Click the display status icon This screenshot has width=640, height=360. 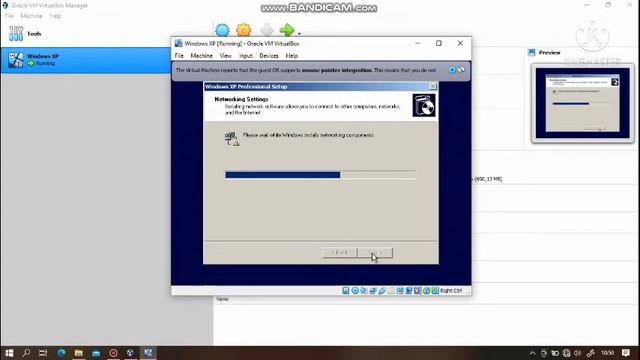(400, 291)
